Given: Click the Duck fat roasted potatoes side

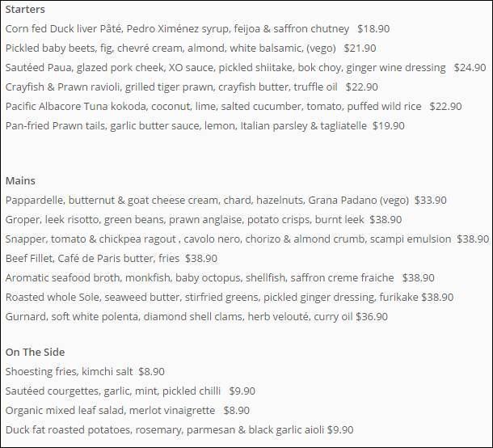Looking at the screenshot, I should click(179, 430).
